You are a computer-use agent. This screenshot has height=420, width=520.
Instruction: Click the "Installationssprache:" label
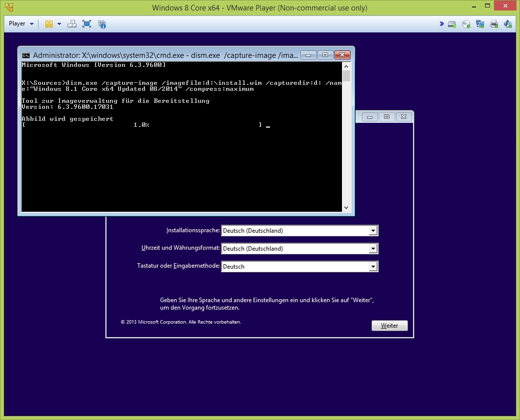[x=193, y=230]
